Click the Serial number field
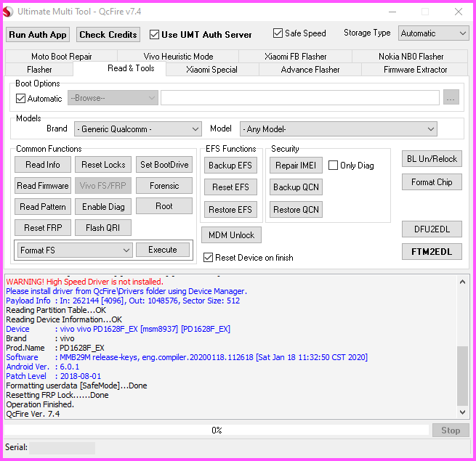Image resolution: width=476 pixels, height=461 pixels. pos(62,448)
